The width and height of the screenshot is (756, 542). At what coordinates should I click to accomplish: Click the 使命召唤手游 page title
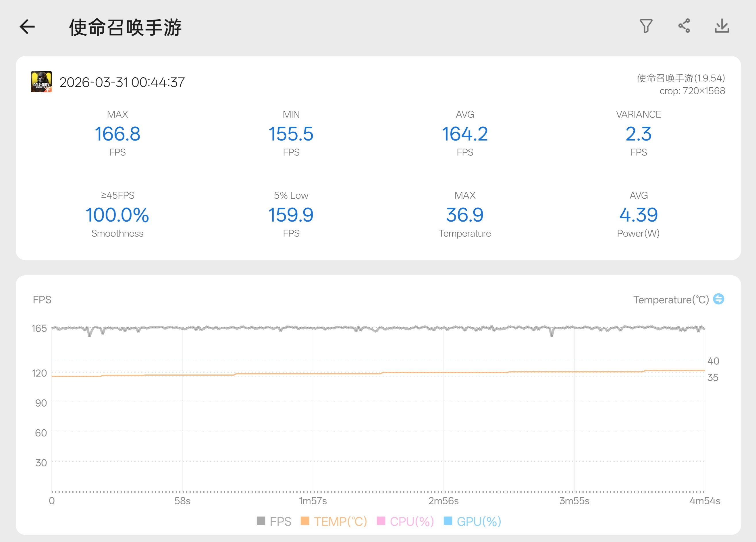[x=125, y=27]
